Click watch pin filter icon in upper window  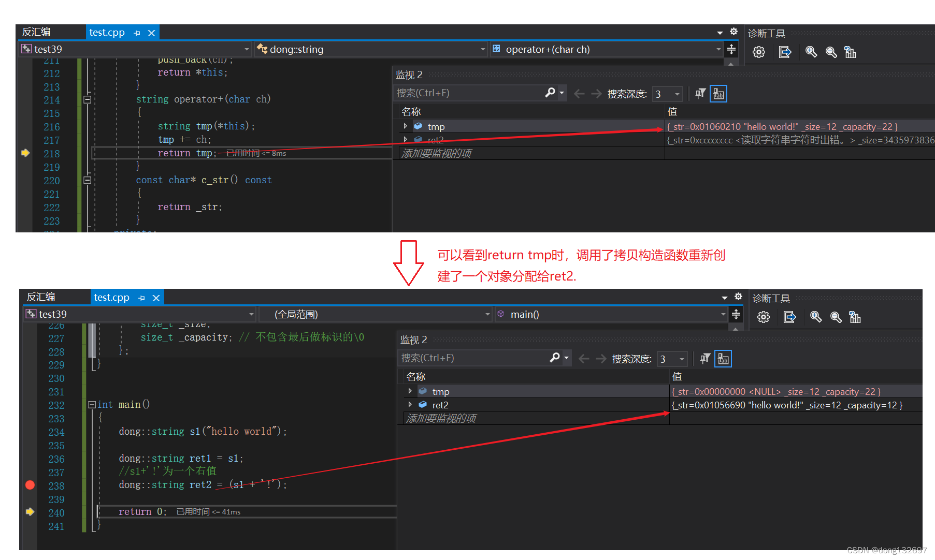click(x=700, y=94)
